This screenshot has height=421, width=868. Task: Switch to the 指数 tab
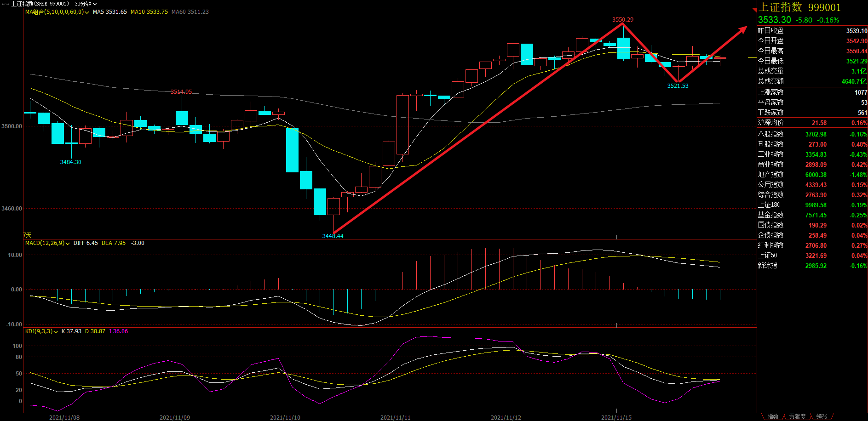pos(773,416)
